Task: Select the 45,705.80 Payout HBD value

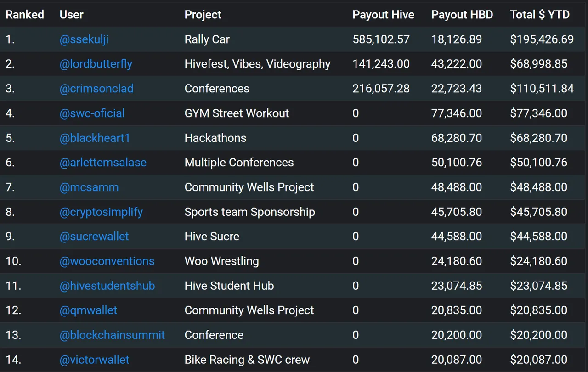Action: coord(457,212)
